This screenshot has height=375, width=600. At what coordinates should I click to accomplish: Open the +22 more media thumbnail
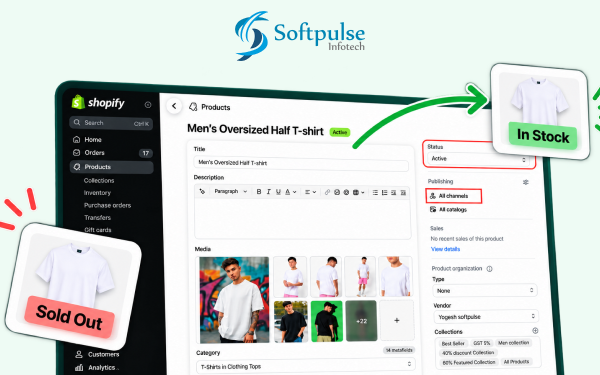[x=362, y=321]
